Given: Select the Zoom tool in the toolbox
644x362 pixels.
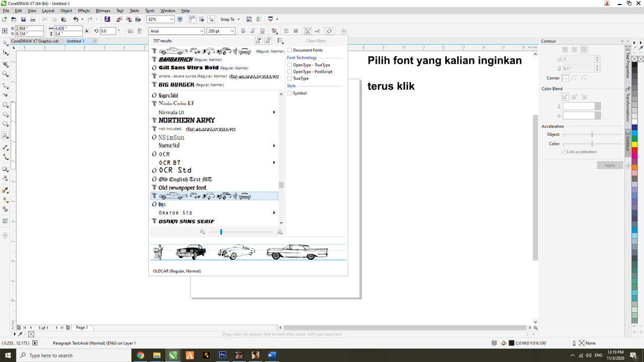Looking at the screenshot, I should (5, 74).
